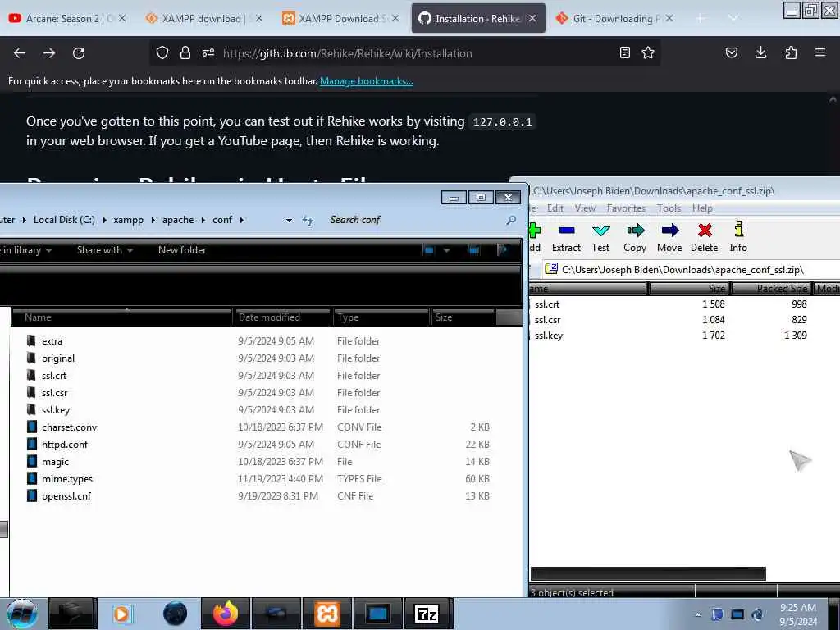The width and height of the screenshot is (840, 630).
Task: Open the Firefox extensions icon
Action: coord(791,53)
